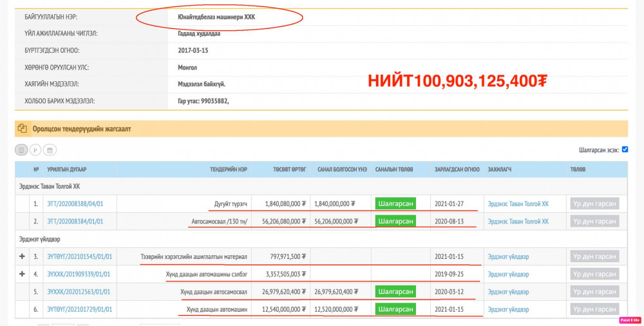Expand row 3 with plus sign

(22, 256)
